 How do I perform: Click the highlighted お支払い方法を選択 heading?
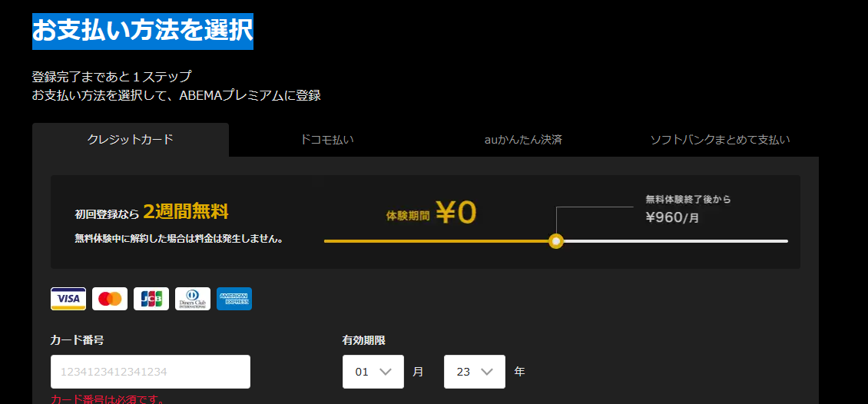tap(143, 31)
